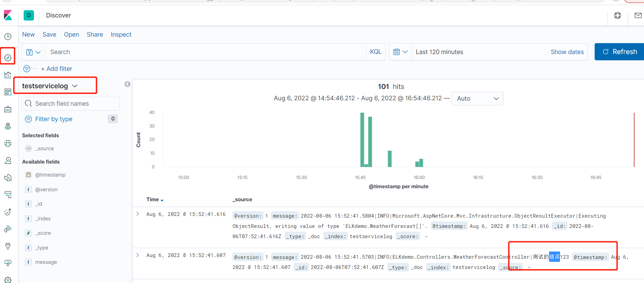Viewport: 644px width, 283px height.
Task: Open SIEM app in sidebar
Action: 8,229
